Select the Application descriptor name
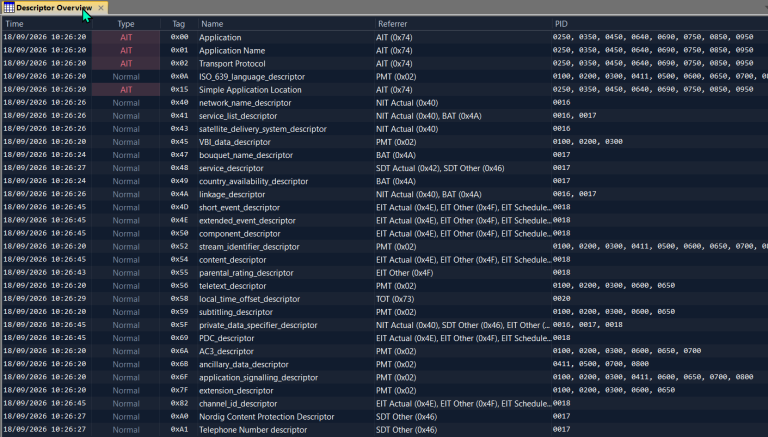768x437 pixels. click(220, 37)
